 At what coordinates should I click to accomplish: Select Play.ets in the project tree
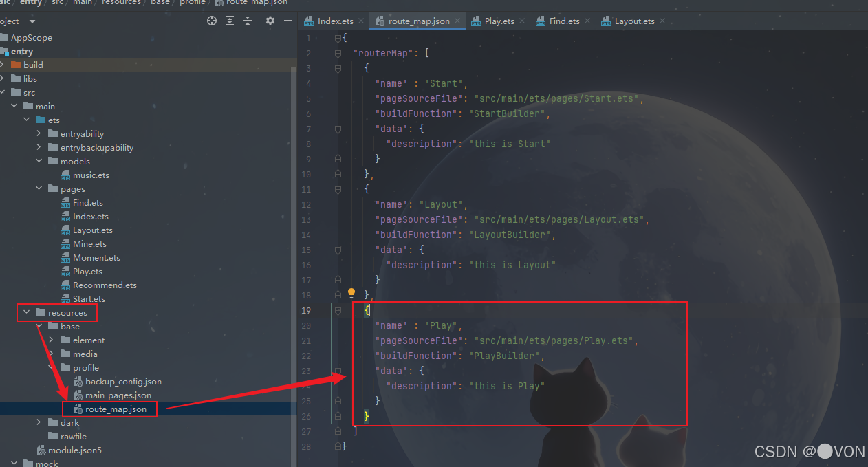click(87, 271)
